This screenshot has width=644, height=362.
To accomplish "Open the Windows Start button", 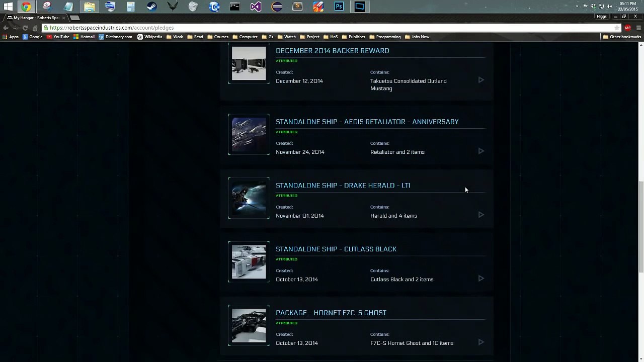I will pyautogui.click(x=8, y=7).
